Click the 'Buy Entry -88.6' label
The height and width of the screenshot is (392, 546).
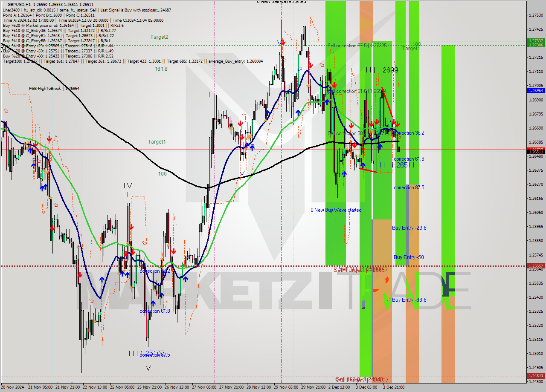[x=409, y=300]
